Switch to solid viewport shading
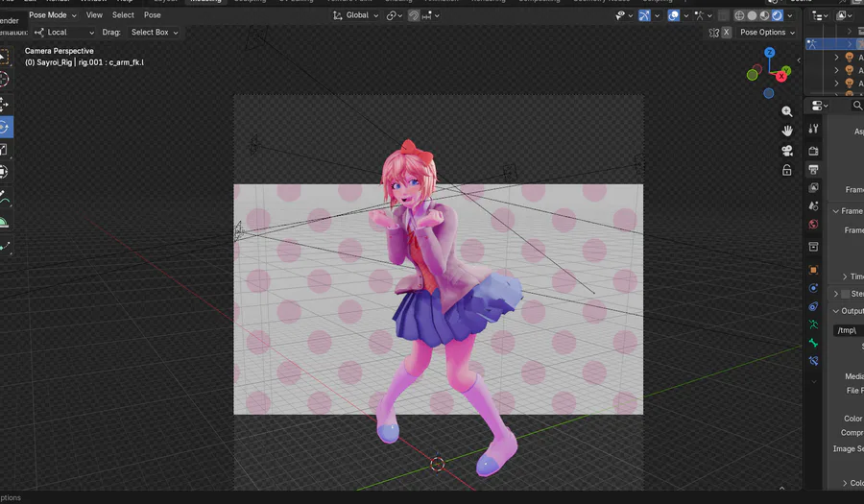The image size is (864, 504). [x=752, y=15]
